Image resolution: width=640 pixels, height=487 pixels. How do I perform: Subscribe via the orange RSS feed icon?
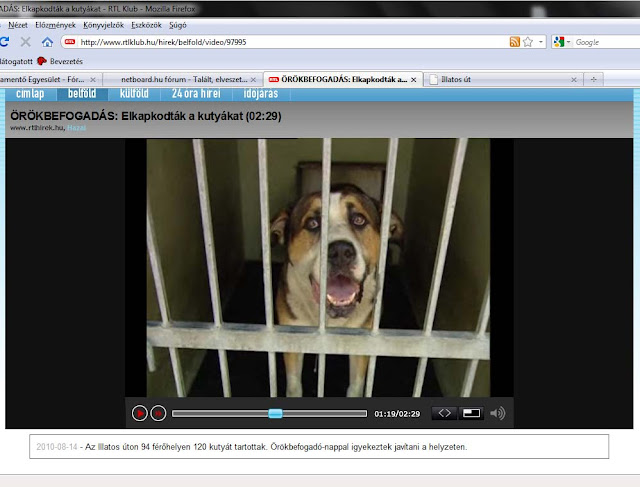[x=515, y=42]
